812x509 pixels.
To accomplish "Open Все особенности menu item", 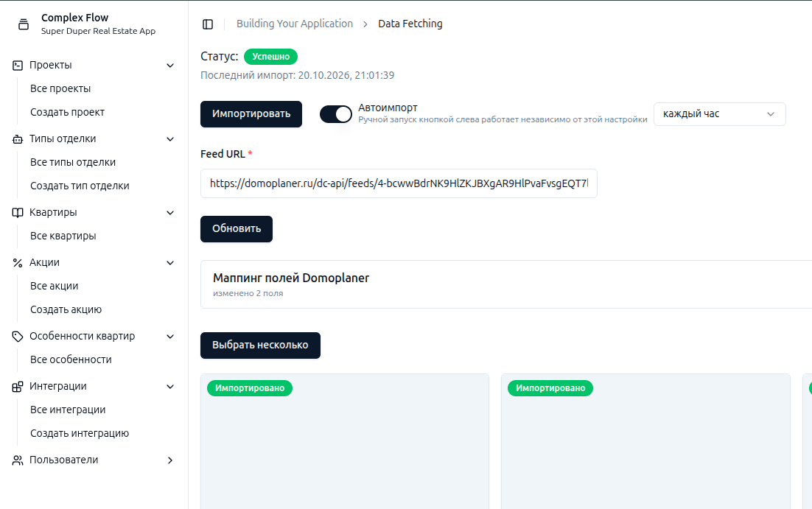I will [x=71, y=359].
